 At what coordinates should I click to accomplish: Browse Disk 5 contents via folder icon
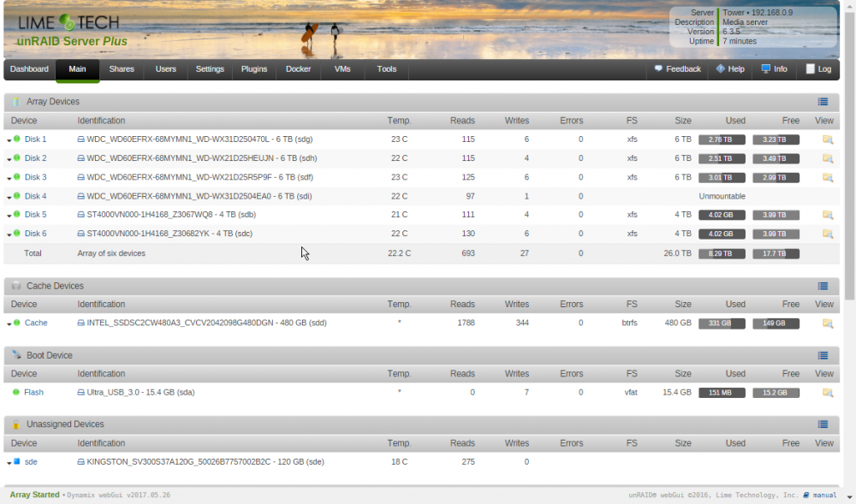coord(828,215)
